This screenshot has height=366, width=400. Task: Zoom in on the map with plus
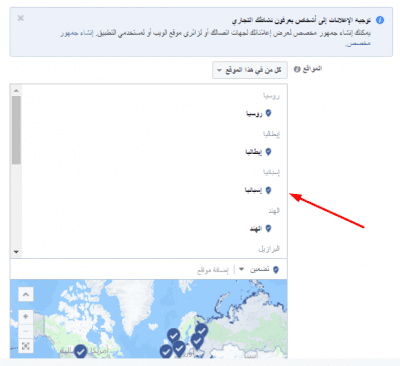pyautogui.click(x=26, y=317)
